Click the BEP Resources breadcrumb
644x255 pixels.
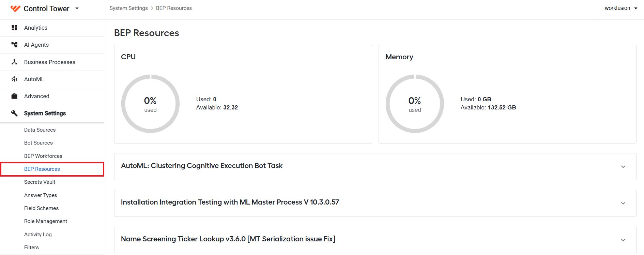(174, 8)
